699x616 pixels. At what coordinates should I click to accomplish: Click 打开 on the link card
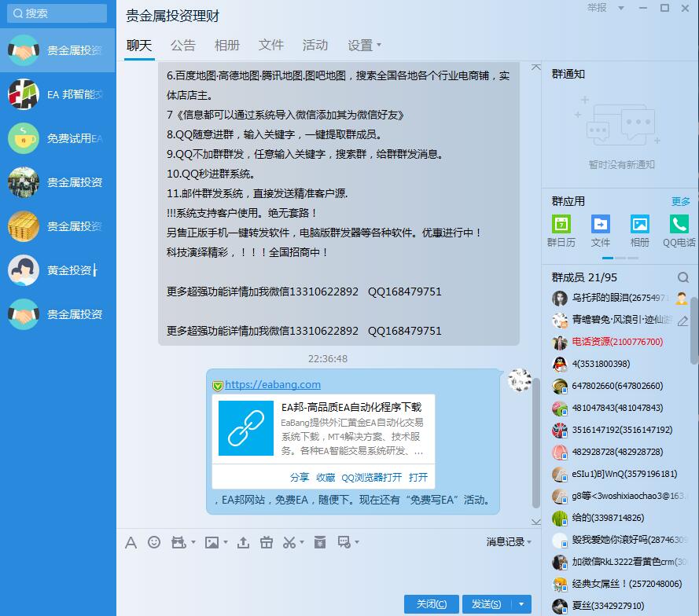(x=418, y=478)
